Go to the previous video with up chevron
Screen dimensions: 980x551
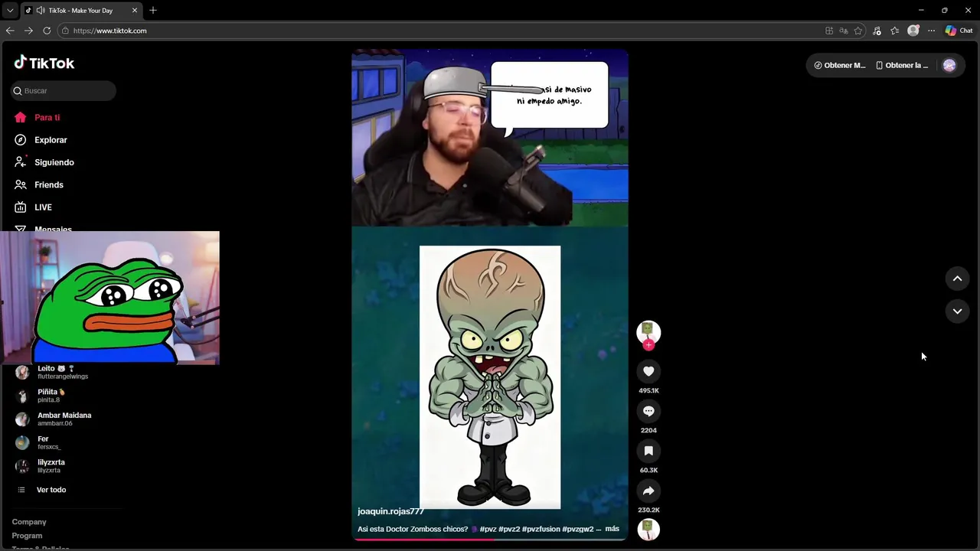957,279
